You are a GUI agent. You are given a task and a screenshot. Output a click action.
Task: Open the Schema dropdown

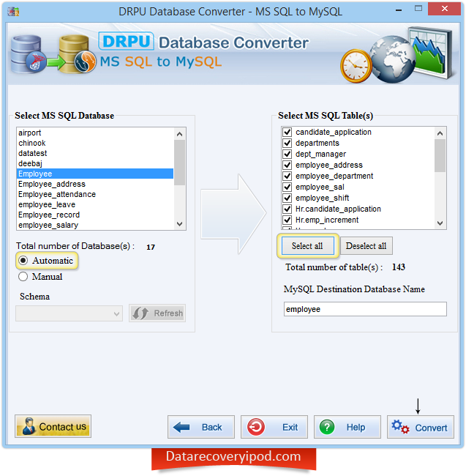pos(69,313)
